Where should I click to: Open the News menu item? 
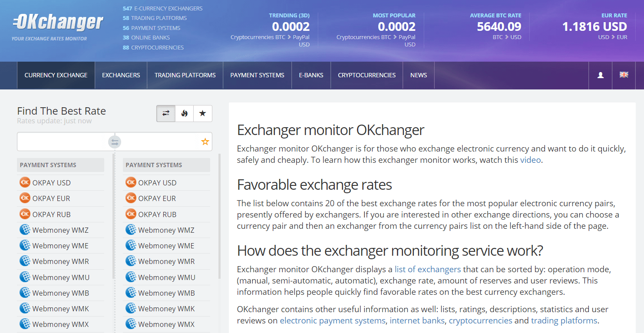coord(419,75)
